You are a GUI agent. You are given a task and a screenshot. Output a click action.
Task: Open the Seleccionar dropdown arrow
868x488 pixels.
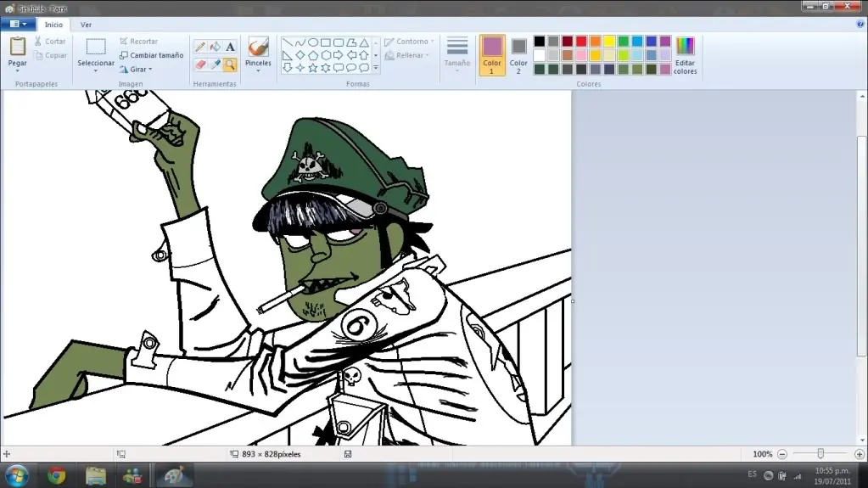95,71
